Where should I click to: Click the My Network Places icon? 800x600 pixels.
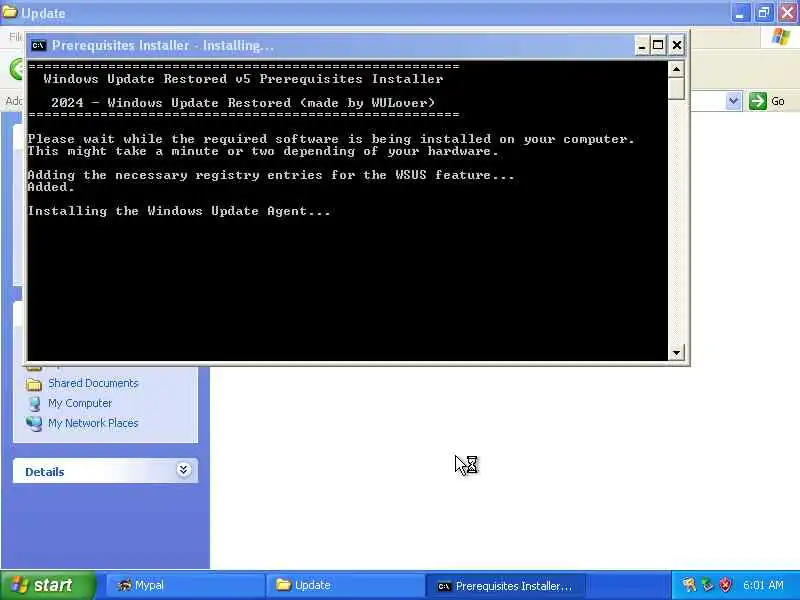[34, 423]
